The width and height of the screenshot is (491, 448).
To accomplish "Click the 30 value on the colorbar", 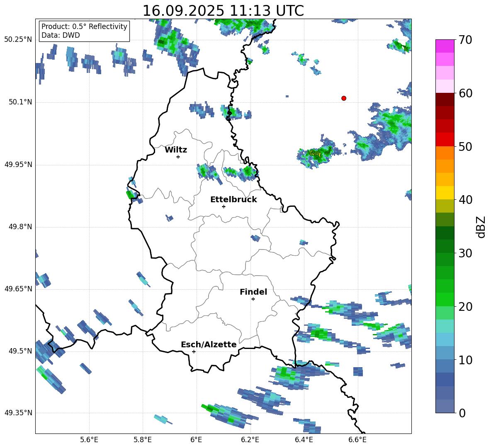I will pos(465,253).
